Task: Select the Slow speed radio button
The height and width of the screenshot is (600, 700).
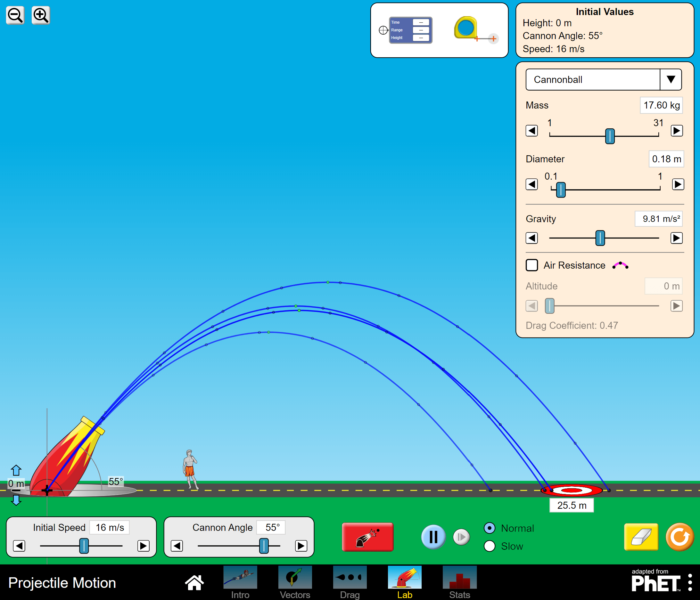Action: pyautogui.click(x=490, y=546)
